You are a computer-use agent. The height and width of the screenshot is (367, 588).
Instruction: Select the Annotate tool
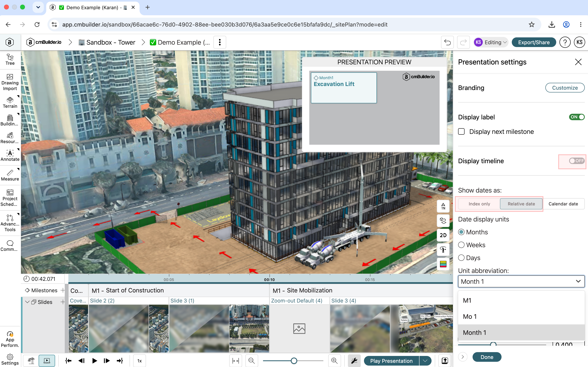coord(10,156)
